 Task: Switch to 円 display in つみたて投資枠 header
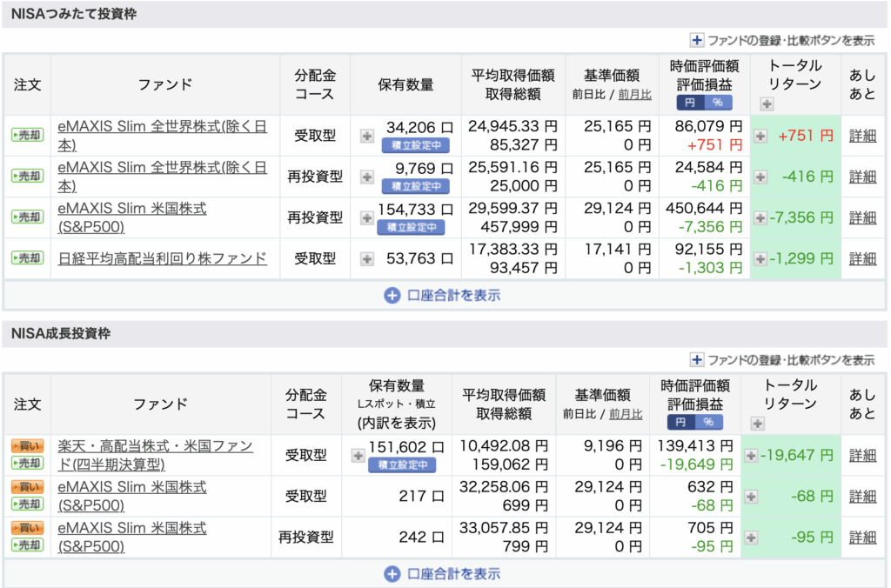coord(690,103)
